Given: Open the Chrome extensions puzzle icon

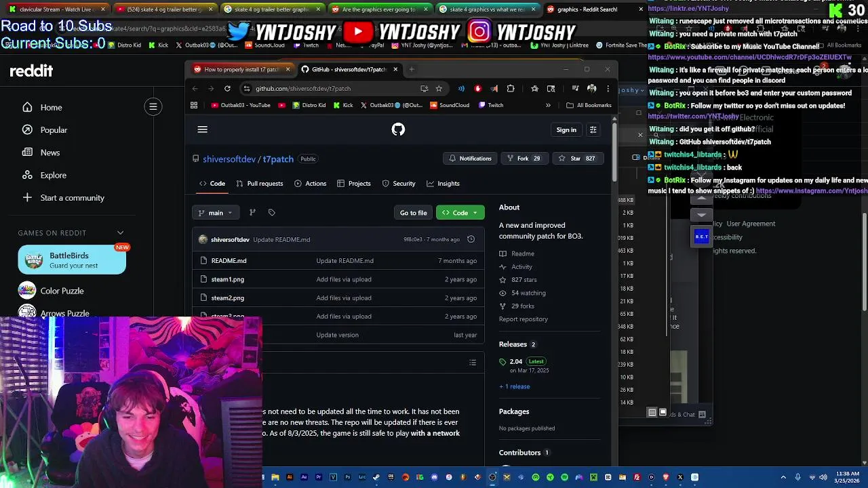Looking at the screenshot, I should tap(511, 88).
